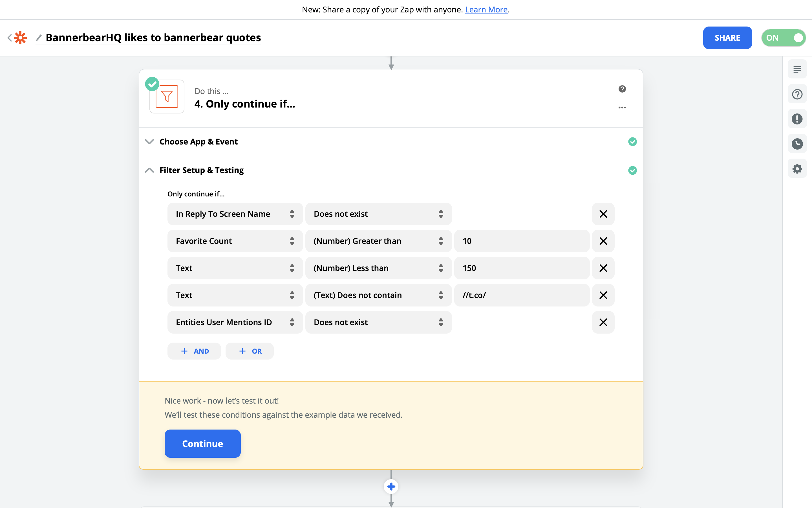The image size is (812, 508).
Task: Edit the value field containing 150
Action: (x=522, y=268)
